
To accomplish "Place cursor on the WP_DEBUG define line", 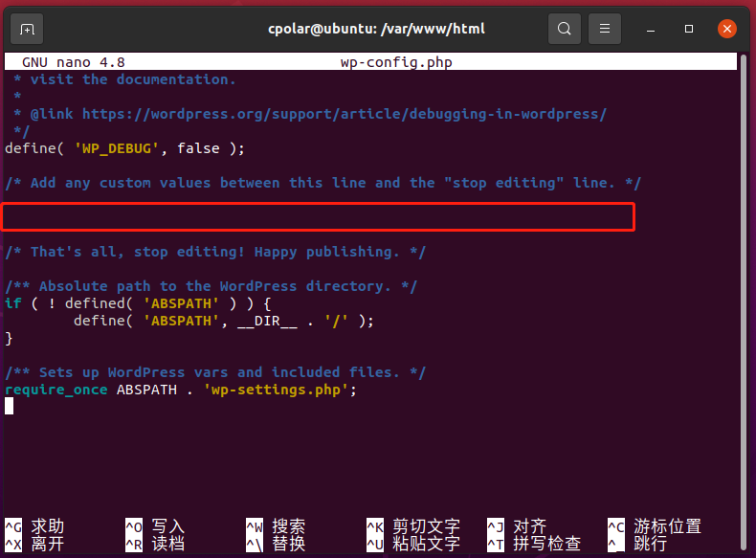I will click(124, 148).
